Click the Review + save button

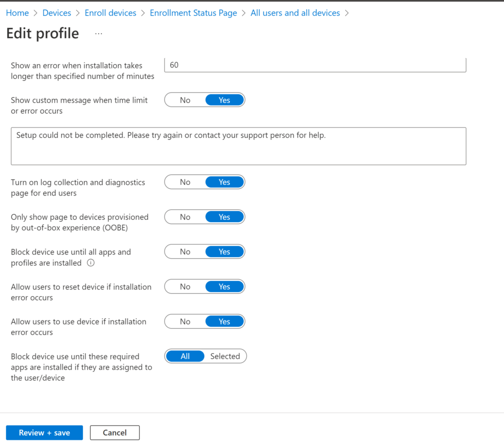click(x=44, y=433)
